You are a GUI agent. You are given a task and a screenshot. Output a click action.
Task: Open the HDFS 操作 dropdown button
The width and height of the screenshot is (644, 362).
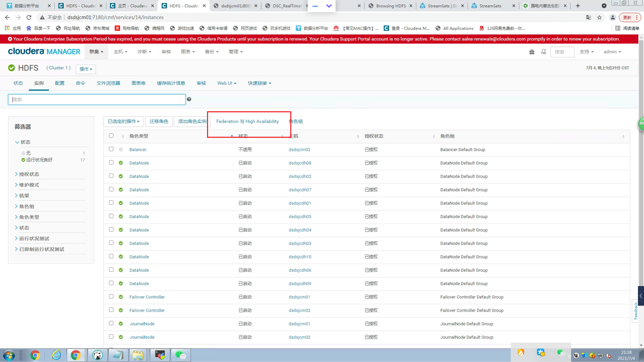[x=86, y=69]
